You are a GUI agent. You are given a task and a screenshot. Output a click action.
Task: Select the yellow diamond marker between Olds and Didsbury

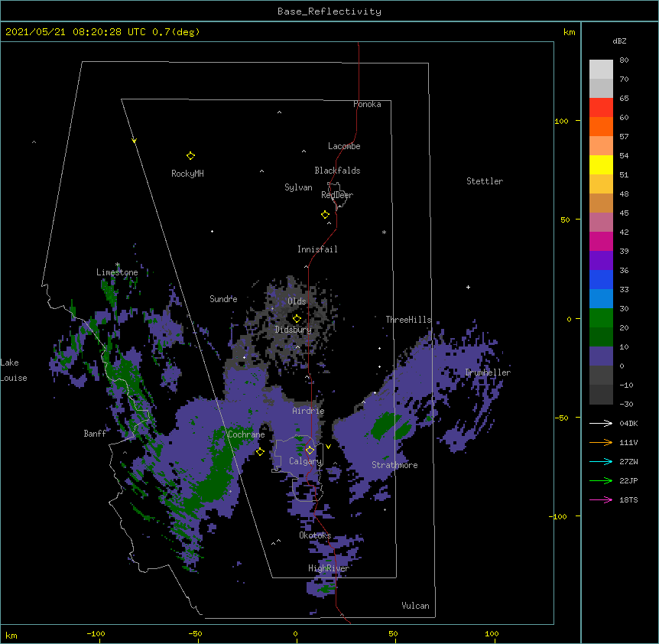pyautogui.click(x=297, y=318)
